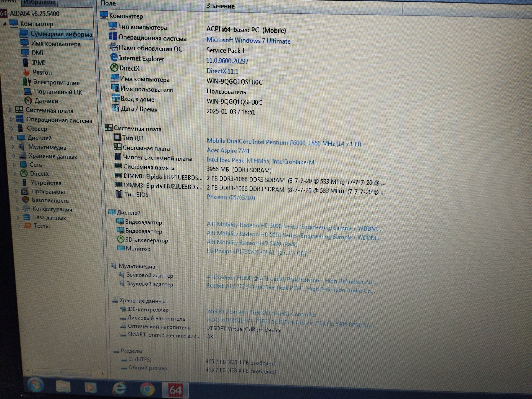This screenshot has height=399, width=532.
Task: Click the Internet Explorer row icon
Action: tap(114, 57)
